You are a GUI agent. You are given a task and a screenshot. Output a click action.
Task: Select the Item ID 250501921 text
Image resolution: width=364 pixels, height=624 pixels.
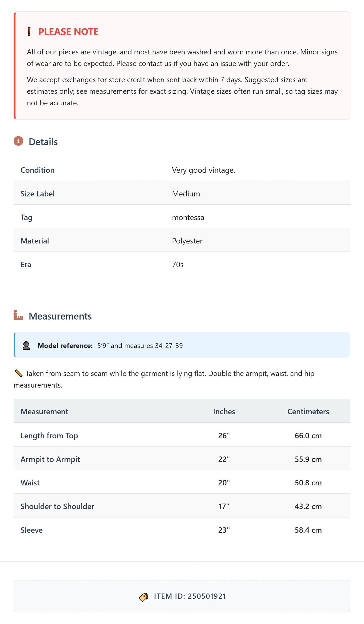(190, 596)
